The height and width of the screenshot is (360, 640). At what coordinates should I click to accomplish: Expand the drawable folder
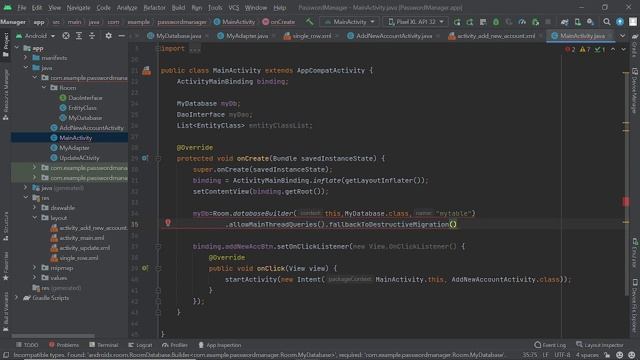35,208
